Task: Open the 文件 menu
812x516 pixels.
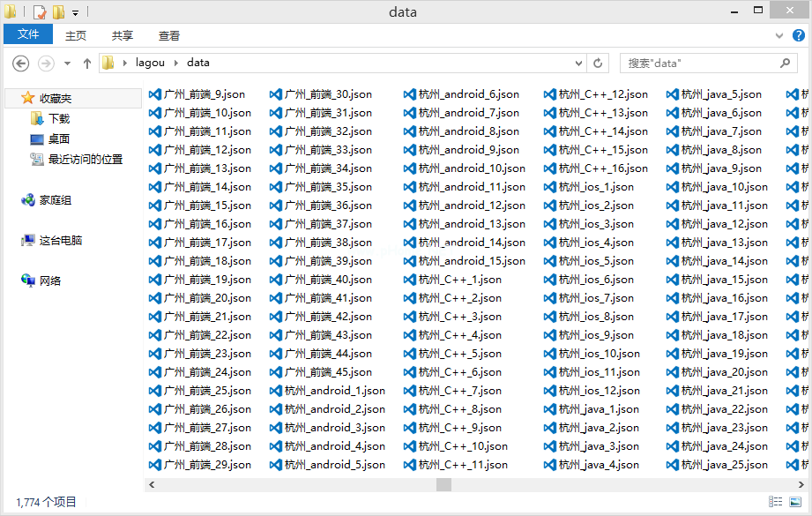Action: (28, 35)
